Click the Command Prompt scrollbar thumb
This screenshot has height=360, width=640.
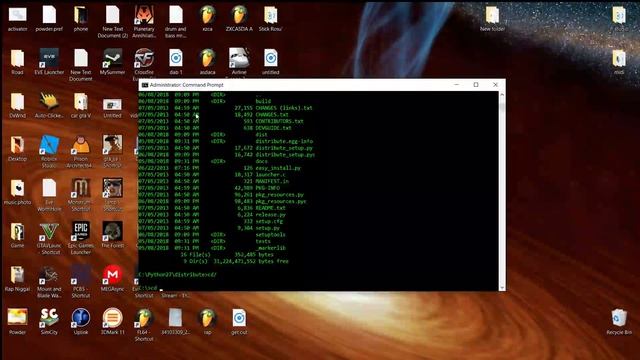[502, 107]
